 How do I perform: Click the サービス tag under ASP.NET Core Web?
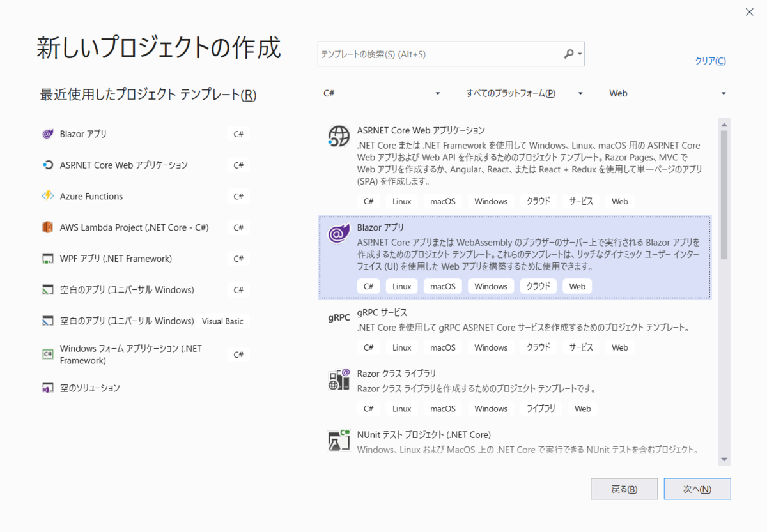coord(581,201)
